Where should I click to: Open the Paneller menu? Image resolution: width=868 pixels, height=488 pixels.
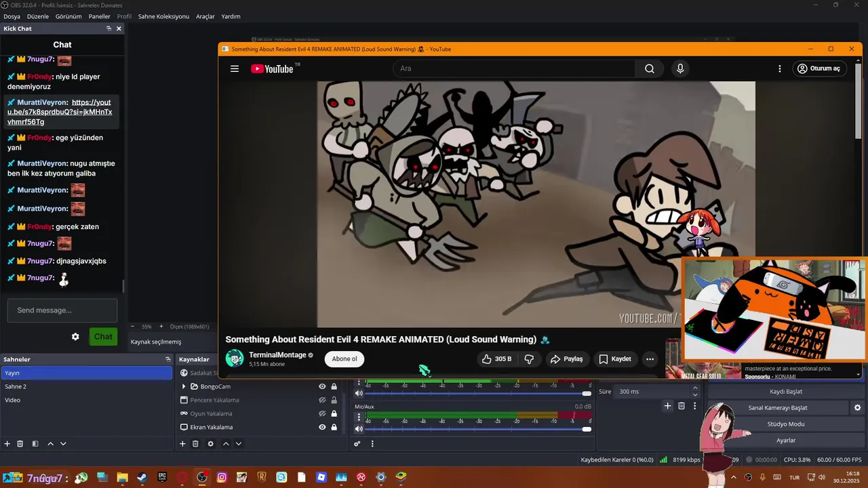(x=99, y=16)
